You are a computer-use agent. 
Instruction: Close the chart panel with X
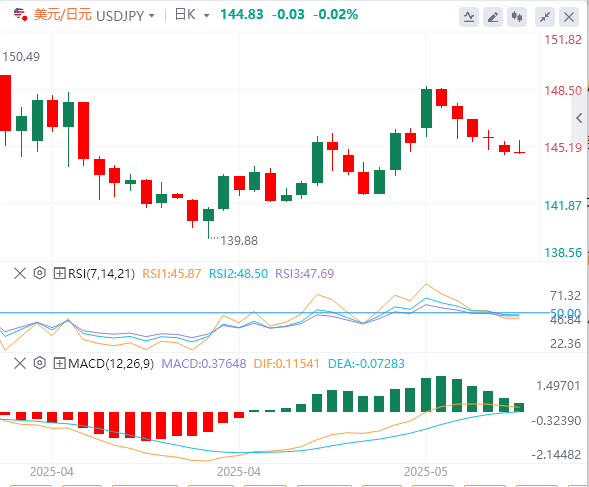pyautogui.click(x=569, y=17)
